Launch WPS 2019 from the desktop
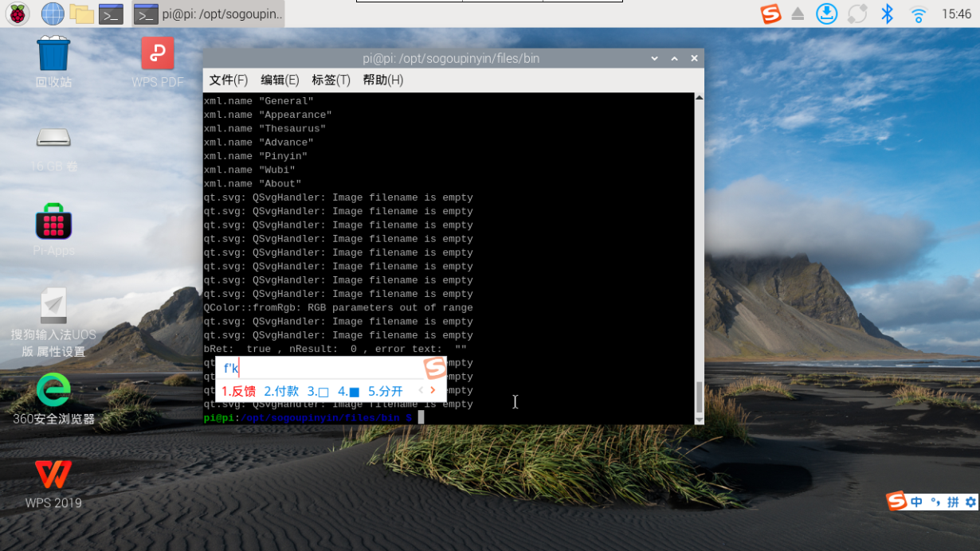This screenshot has height=551, width=980. coord(53,476)
